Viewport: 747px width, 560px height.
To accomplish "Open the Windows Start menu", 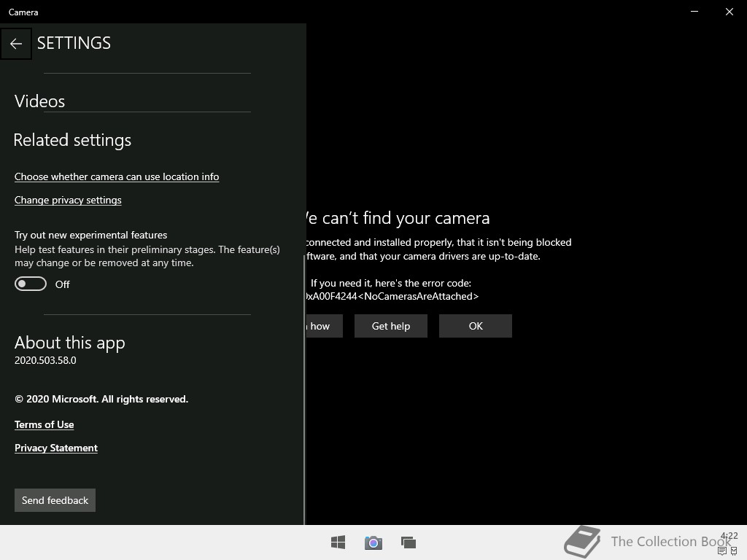I will (x=338, y=542).
